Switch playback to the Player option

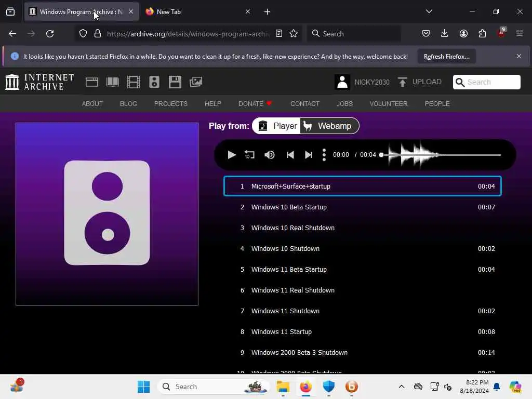coord(277,126)
